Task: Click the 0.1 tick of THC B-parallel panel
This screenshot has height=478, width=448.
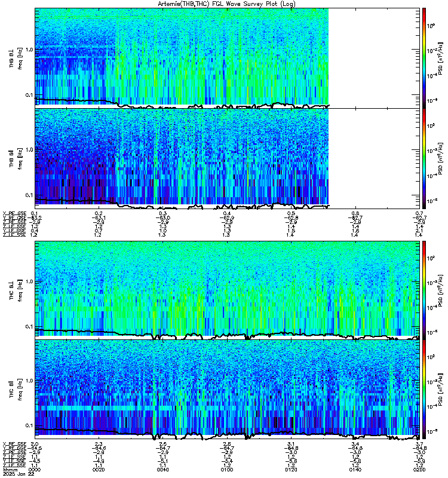Action: click(x=29, y=425)
